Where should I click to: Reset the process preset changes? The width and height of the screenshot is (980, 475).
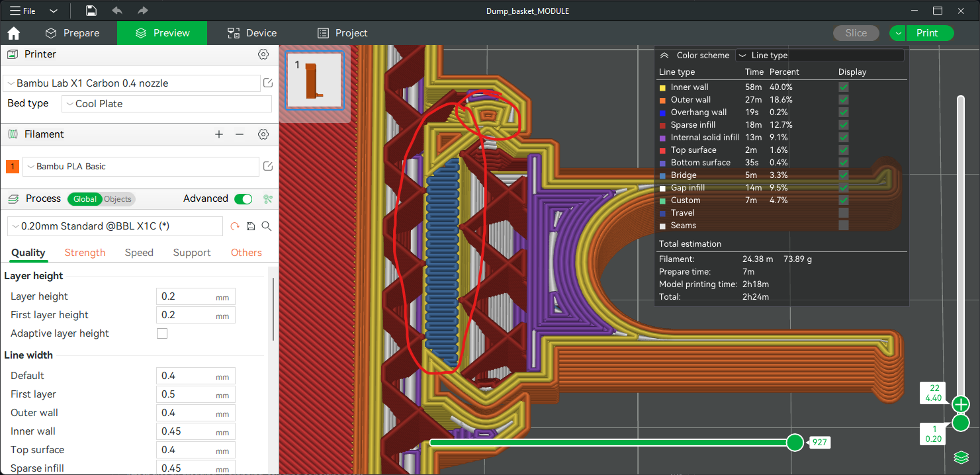click(235, 226)
